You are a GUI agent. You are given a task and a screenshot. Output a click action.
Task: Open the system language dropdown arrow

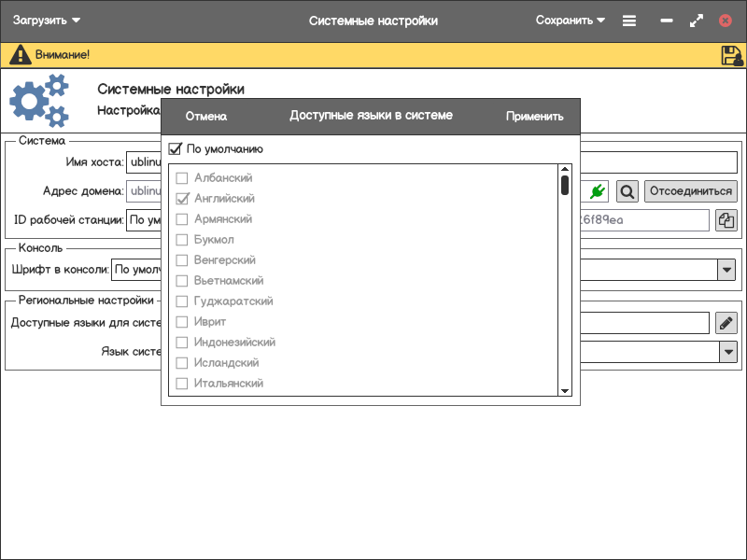[727, 352]
